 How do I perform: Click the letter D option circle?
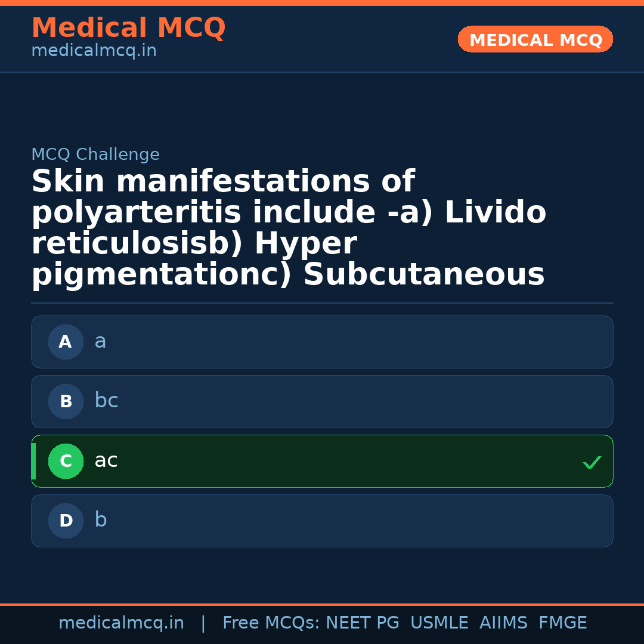tap(66, 521)
